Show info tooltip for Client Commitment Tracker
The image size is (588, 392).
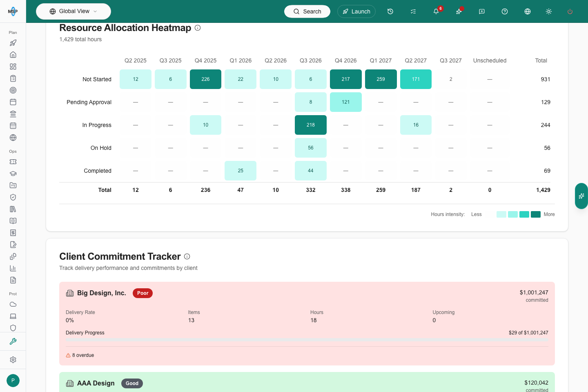(187, 256)
